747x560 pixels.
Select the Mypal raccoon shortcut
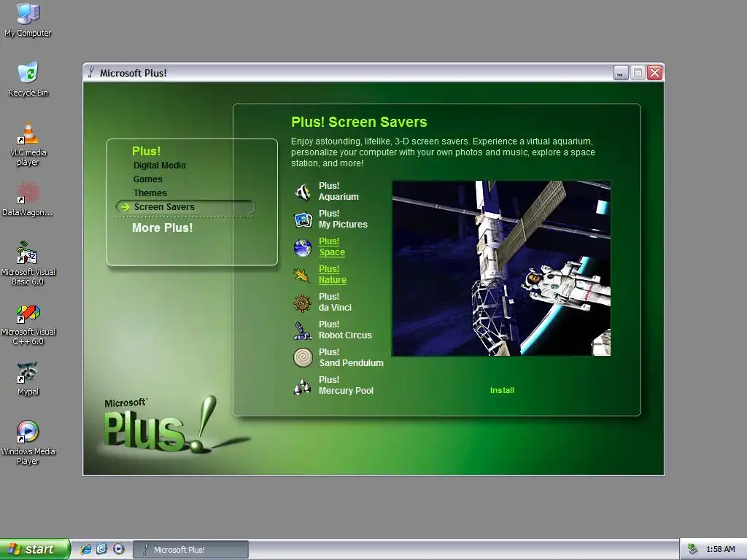(x=28, y=378)
